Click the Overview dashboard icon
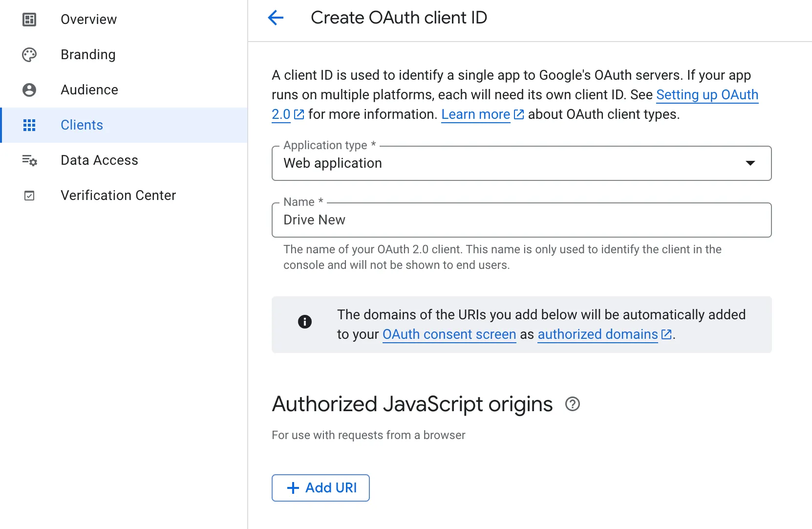Image resolution: width=812 pixels, height=529 pixels. (x=29, y=20)
